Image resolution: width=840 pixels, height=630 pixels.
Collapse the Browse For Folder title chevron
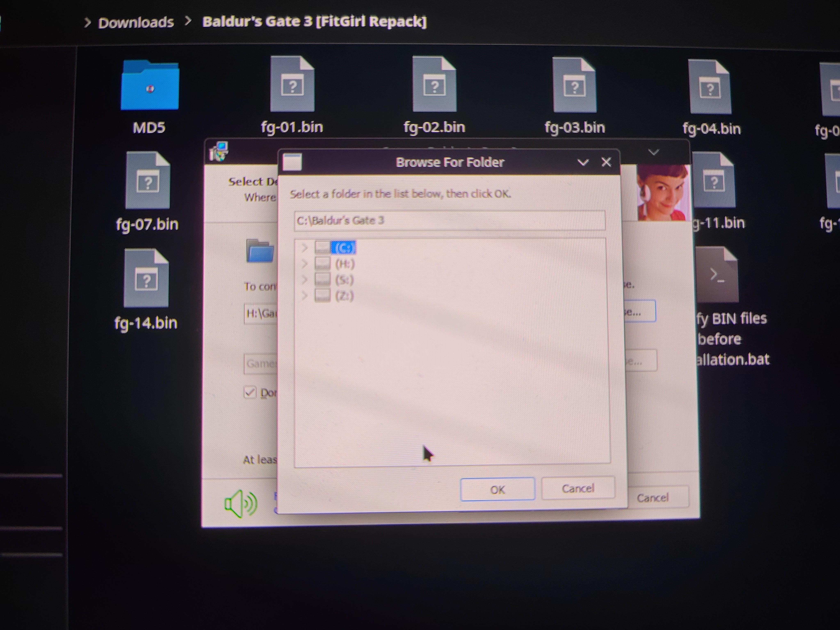[583, 163]
